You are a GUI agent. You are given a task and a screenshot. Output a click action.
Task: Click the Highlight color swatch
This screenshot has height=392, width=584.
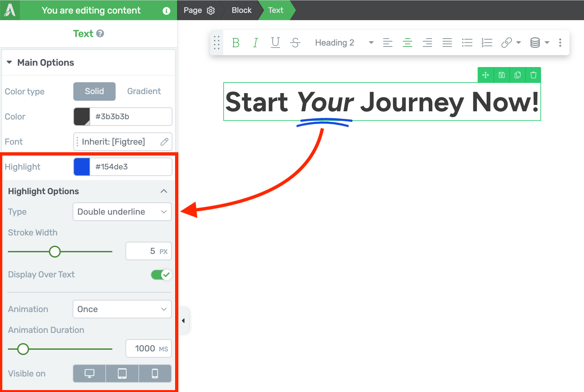click(81, 167)
